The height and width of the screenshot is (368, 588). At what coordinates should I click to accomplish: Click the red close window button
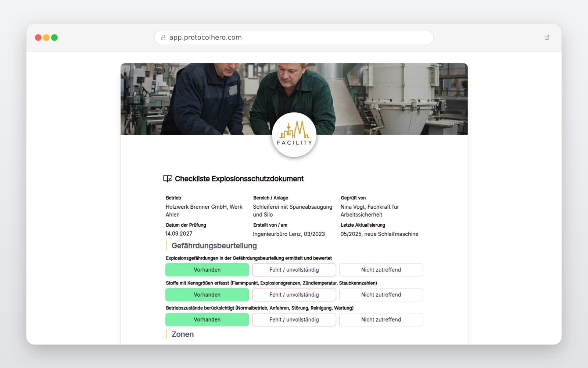coord(38,38)
